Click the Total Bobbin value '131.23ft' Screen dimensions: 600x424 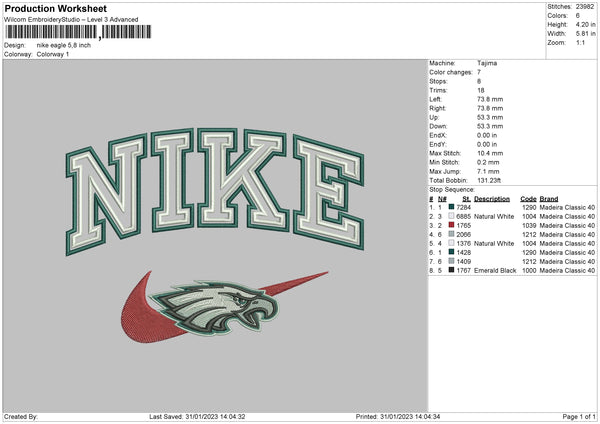point(489,180)
